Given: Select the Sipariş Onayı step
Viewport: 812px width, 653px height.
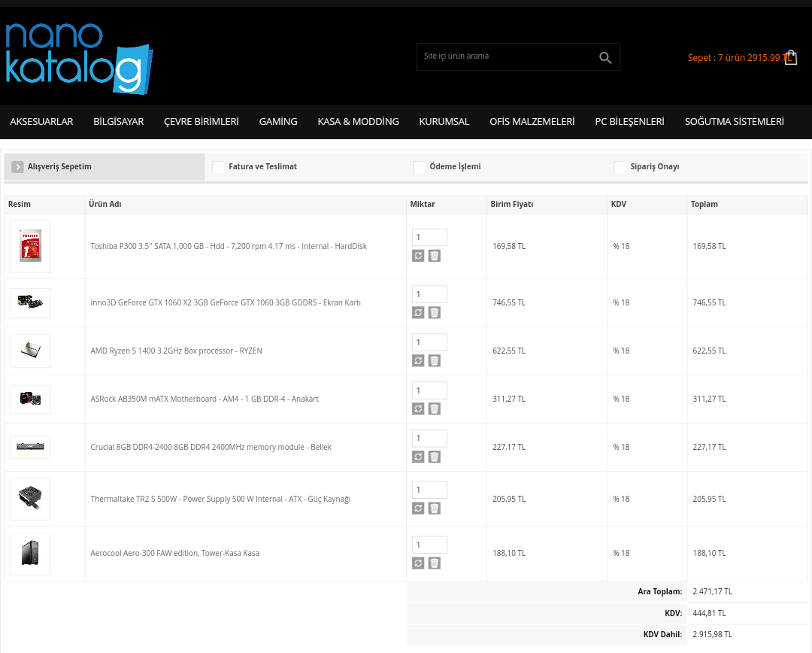Looking at the screenshot, I should pyautogui.click(x=707, y=166).
